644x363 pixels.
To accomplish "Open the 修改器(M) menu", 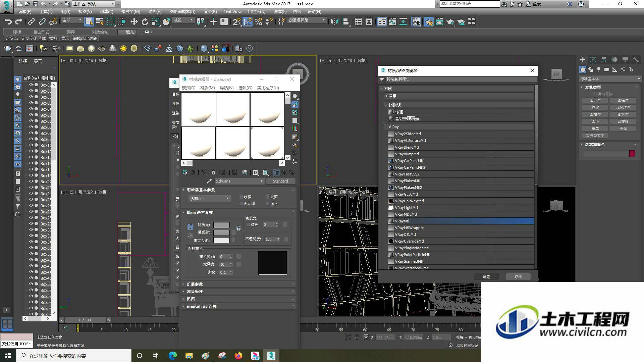I will click(130, 11).
